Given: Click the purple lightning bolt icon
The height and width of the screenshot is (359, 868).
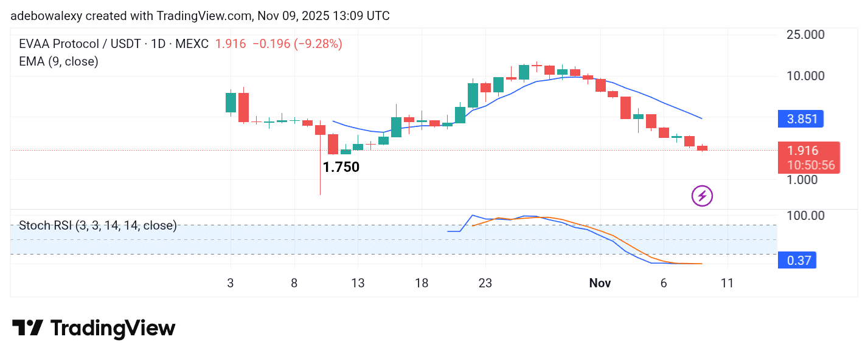Looking at the screenshot, I should click(x=702, y=196).
